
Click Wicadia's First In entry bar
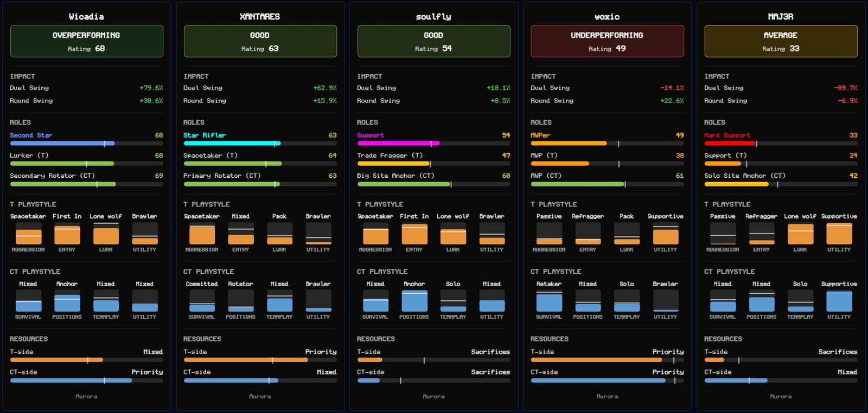[67, 234]
